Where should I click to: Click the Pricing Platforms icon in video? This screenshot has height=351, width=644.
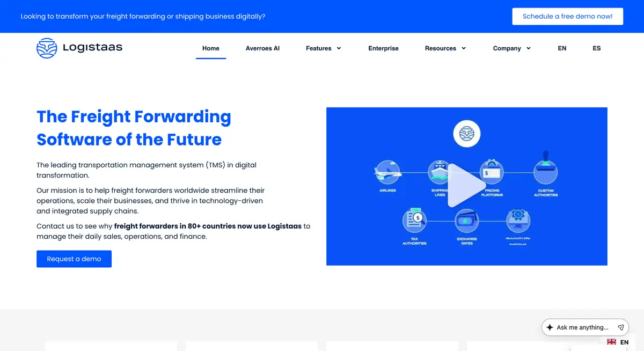coord(492,173)
